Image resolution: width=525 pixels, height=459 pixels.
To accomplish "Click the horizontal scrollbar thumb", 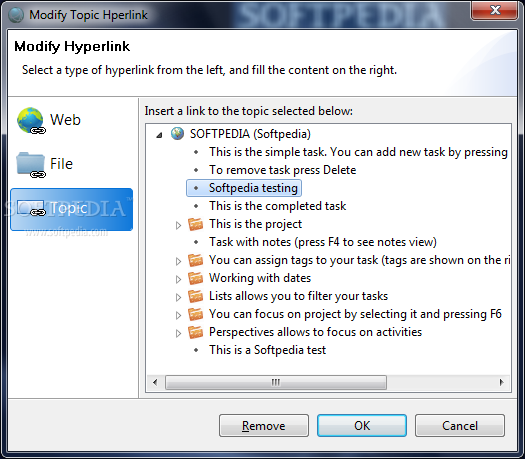I will (276, 382).
